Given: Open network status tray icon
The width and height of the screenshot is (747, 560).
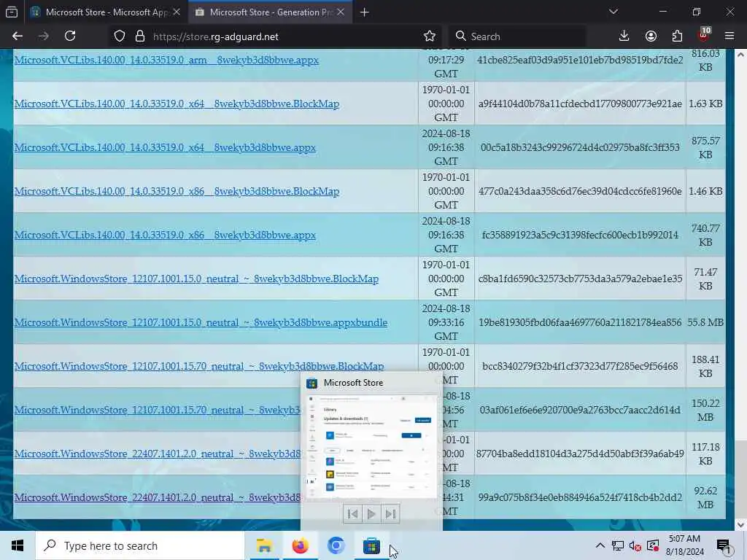Looking at the screenshot, I should click(x=618, y=545).
